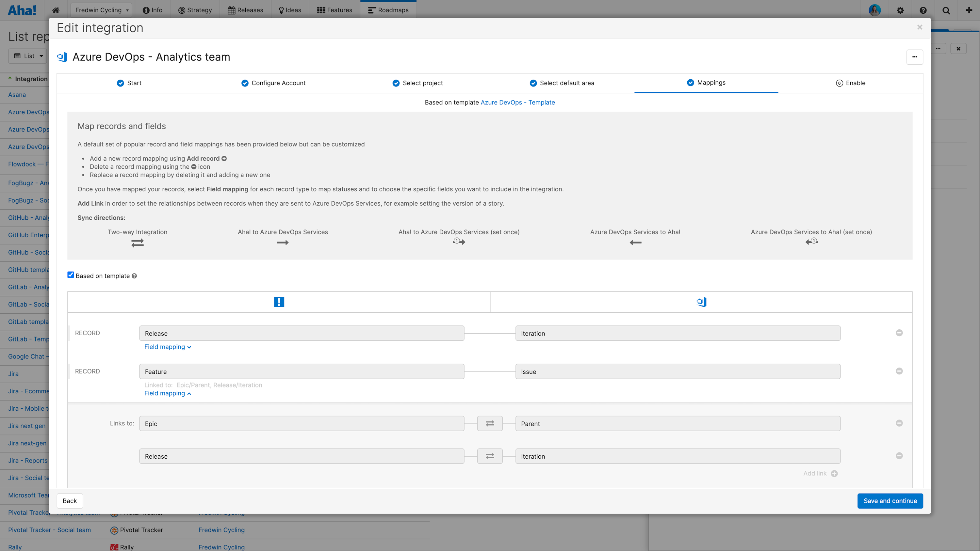The image size is (980, 551).
Task: Uncheck the Based on template checkbox
Action: (x=70, y=275)
